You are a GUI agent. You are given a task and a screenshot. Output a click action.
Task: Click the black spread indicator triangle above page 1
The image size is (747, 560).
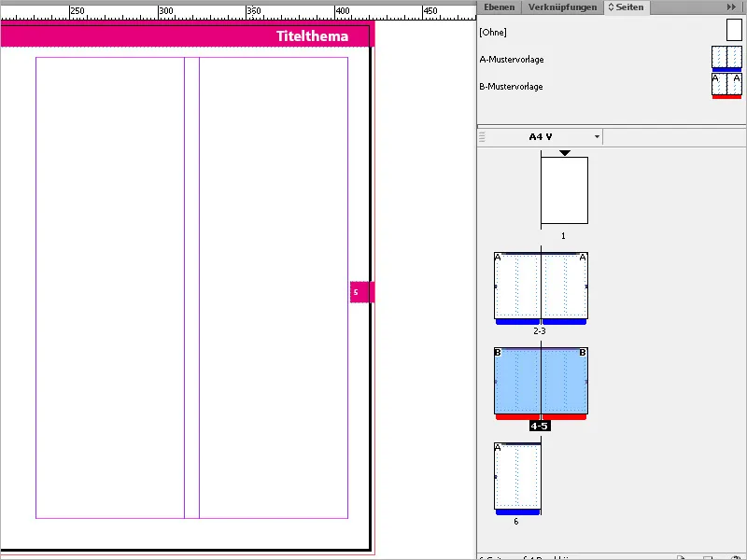pos(563,152)
